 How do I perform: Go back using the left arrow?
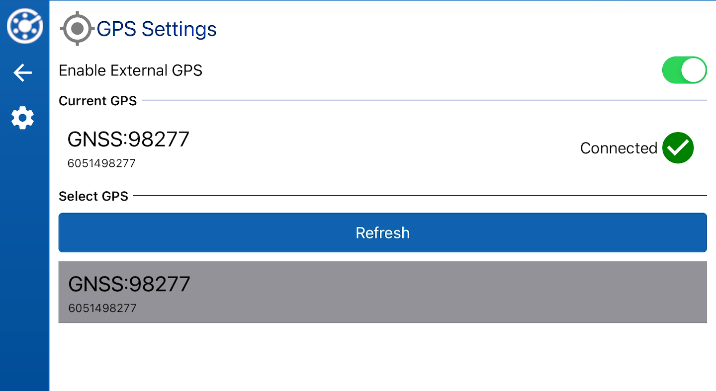[23, 73]
